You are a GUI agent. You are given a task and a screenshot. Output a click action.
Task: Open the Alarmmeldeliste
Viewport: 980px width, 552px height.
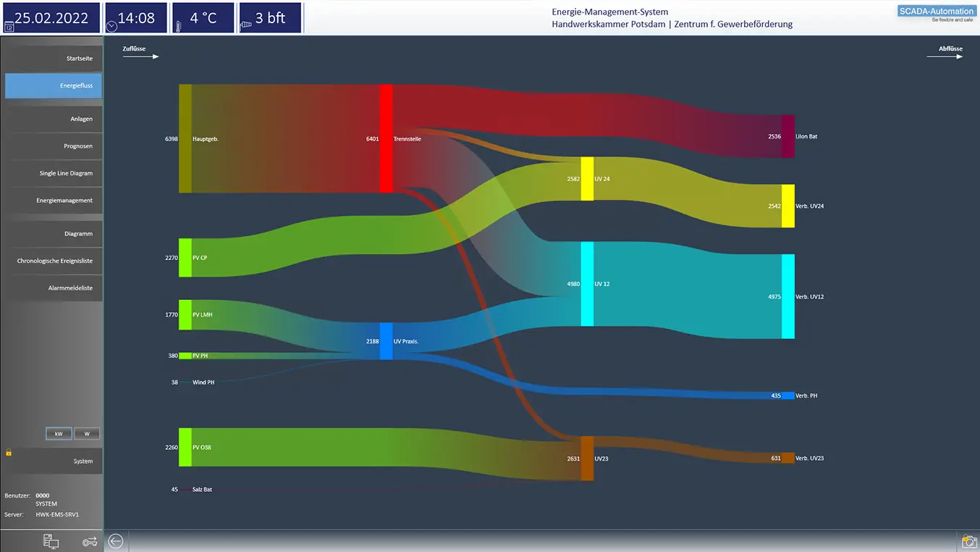pyautogui.click(x=53, y=288)
